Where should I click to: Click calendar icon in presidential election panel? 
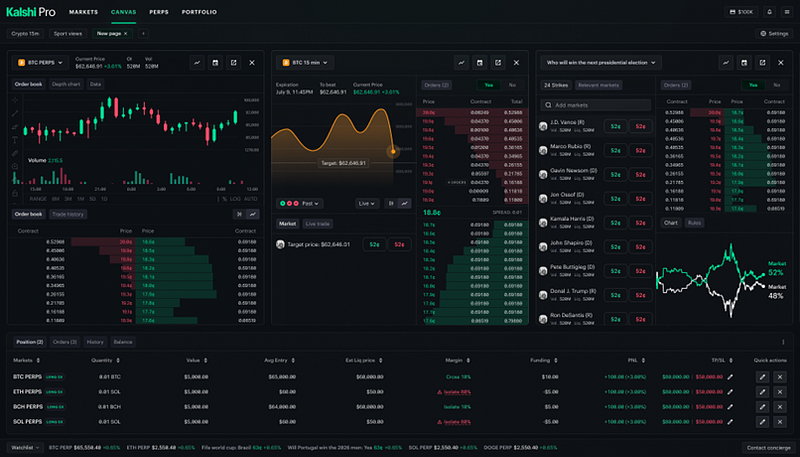point(744,63)
